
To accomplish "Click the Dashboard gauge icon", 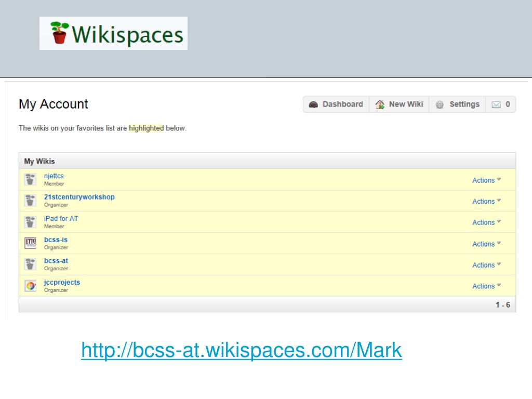I will [x=313, y=104].
